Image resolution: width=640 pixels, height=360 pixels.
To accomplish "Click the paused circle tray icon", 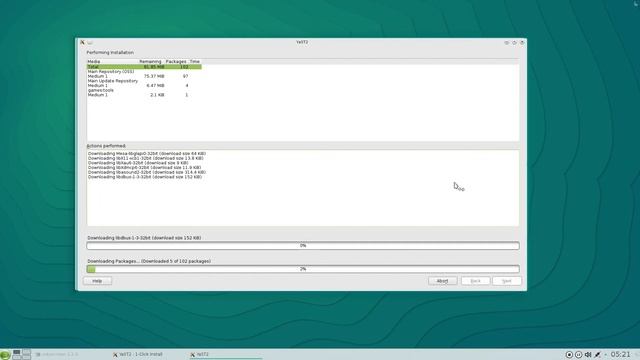I will (x=579, y=354).
